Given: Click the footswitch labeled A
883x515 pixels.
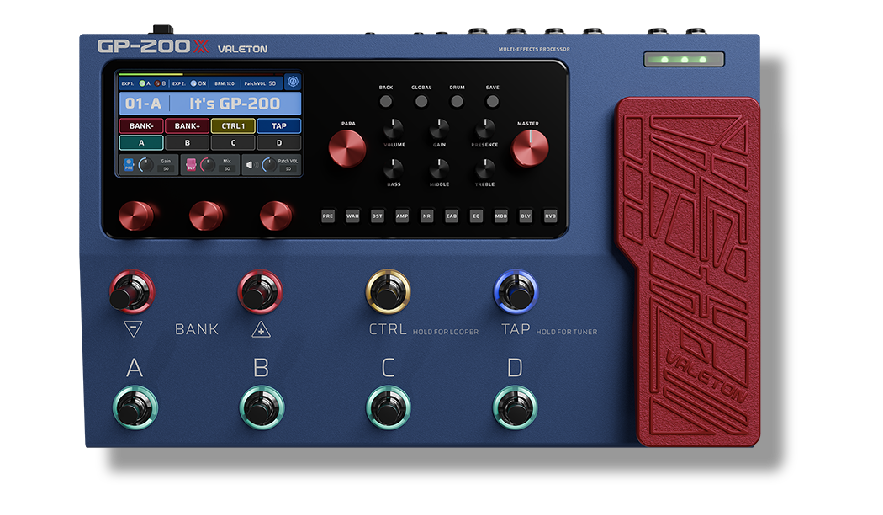Looking at the screenshot, I should click(135, 408).
